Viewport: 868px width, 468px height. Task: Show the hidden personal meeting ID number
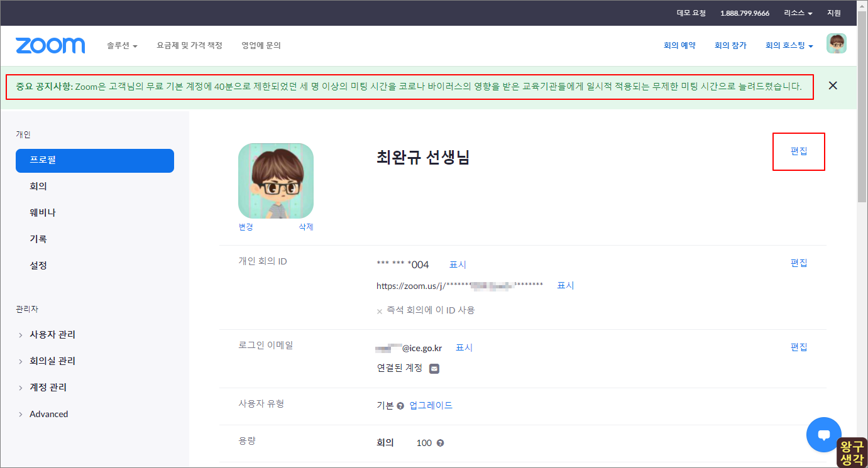458,265
